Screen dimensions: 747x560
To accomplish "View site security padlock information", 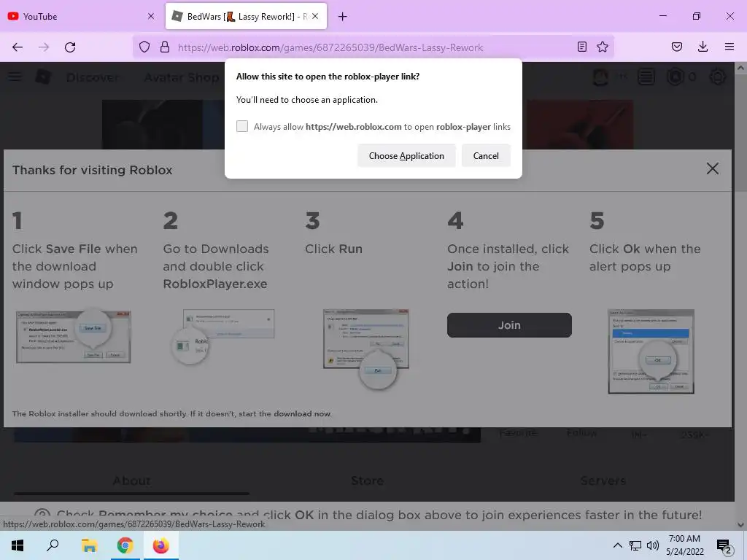I will click(165, 47).
